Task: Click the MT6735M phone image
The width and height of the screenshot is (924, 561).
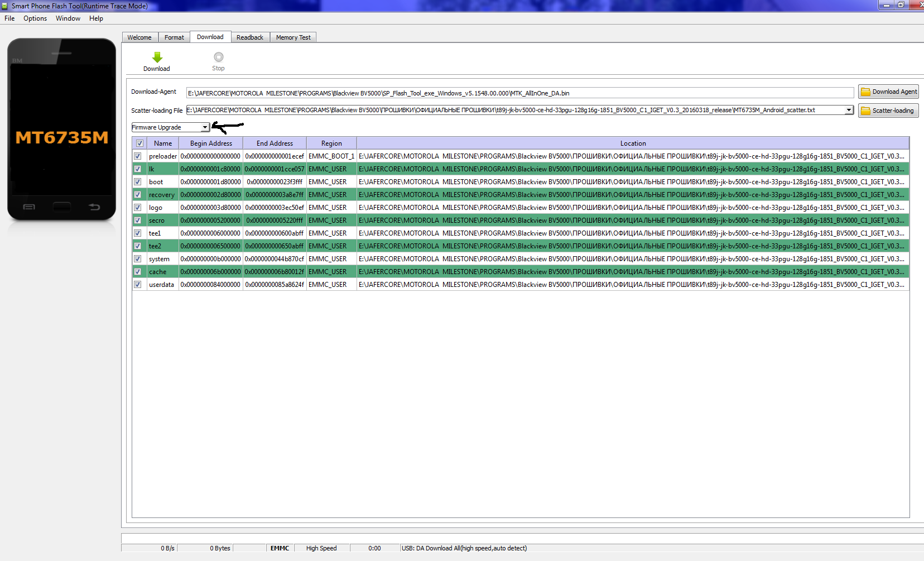Action: [61, 130]
